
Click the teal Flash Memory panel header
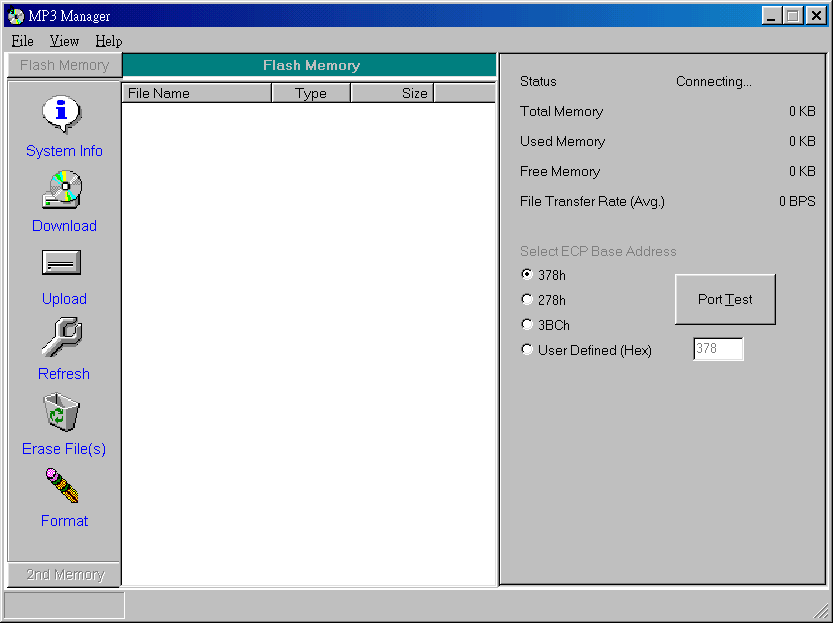[x=310, y=65]
